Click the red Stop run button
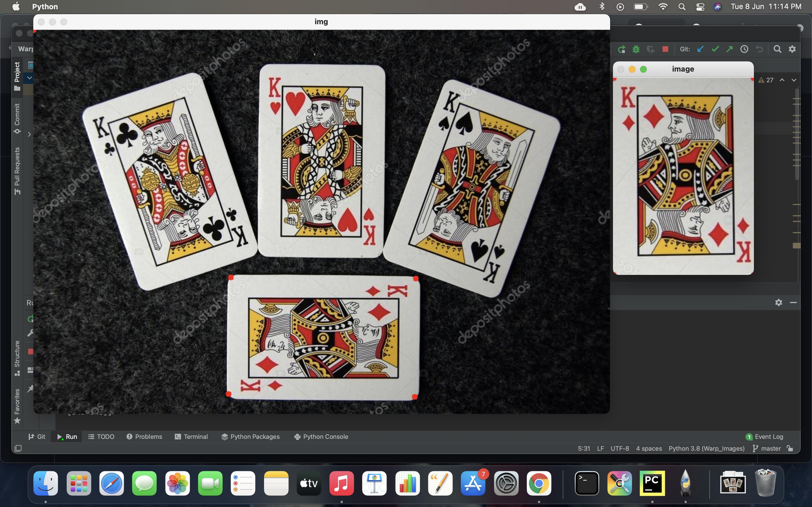Image resolution: width=812 pixels, height=507 pixels. (665, 49)
